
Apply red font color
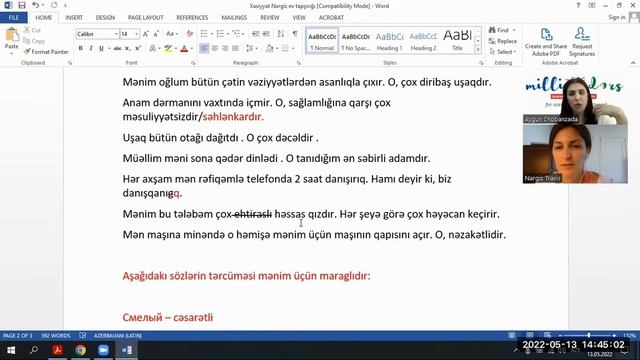click(184, 49)
